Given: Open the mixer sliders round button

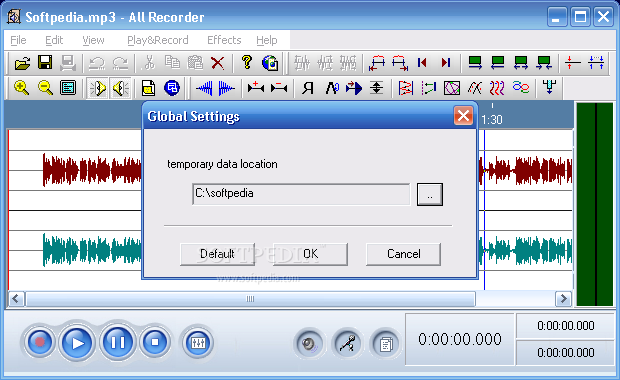Looking at the screenshot, I should [198, 342].
